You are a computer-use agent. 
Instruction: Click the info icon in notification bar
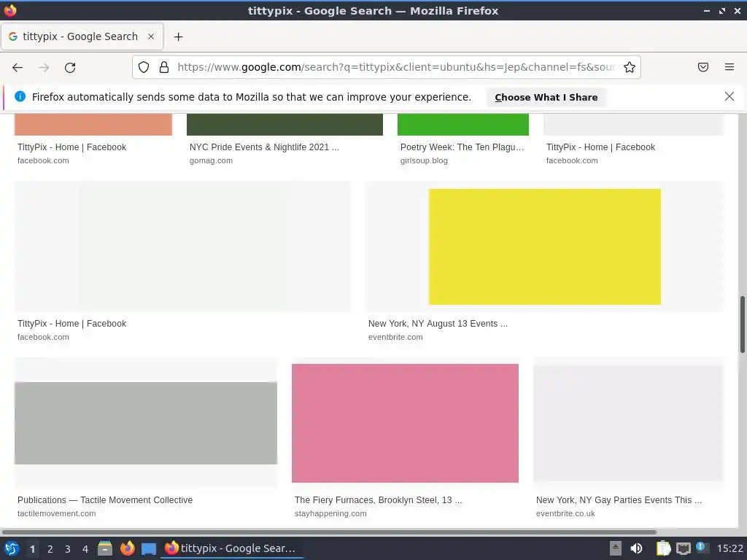20,97
